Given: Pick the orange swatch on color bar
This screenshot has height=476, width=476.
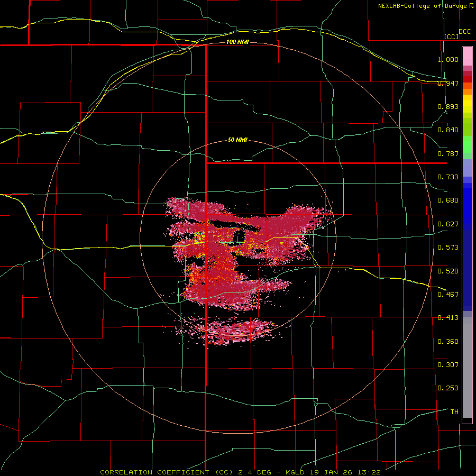Looking at the screenshot, I should (467, 91).
